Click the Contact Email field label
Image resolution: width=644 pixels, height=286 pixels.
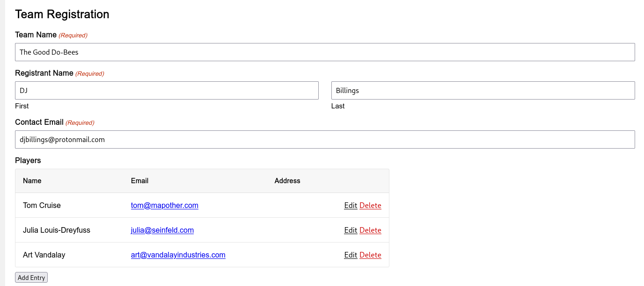click(x=39, y=122)
